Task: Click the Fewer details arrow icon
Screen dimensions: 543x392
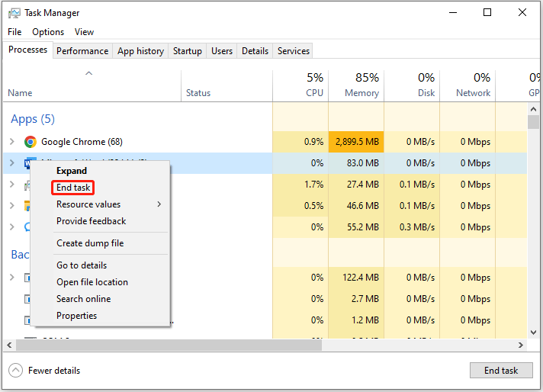Action: pos(15,371)
